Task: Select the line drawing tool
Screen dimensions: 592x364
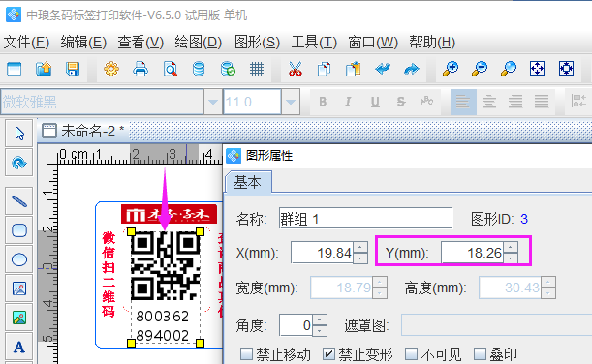Action: coord(18,201)
